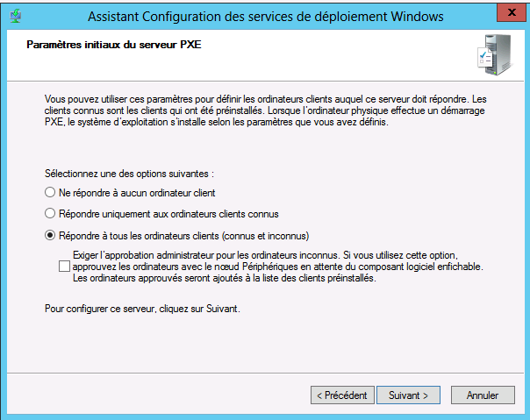Close the wizard with the red X
The width and height of the screenshot is (530, 420).
pos(512,13)
